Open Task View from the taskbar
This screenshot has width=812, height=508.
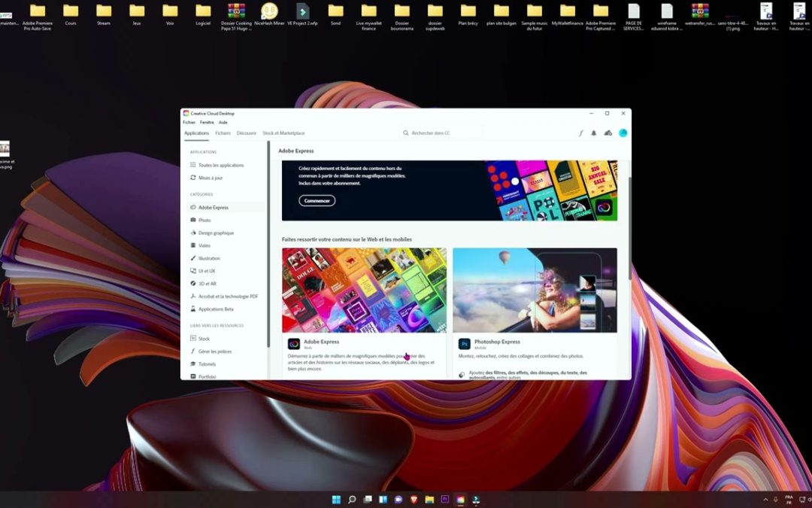[367, 500]
